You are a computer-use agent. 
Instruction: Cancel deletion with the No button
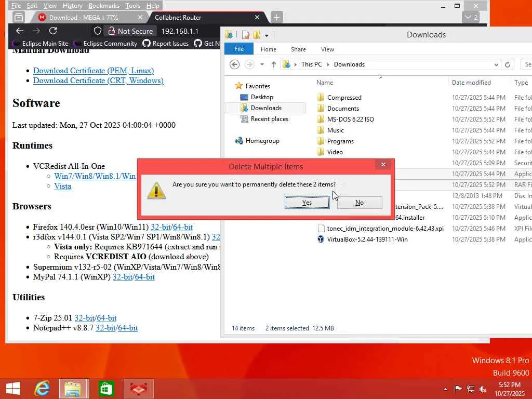pos(360,203)
